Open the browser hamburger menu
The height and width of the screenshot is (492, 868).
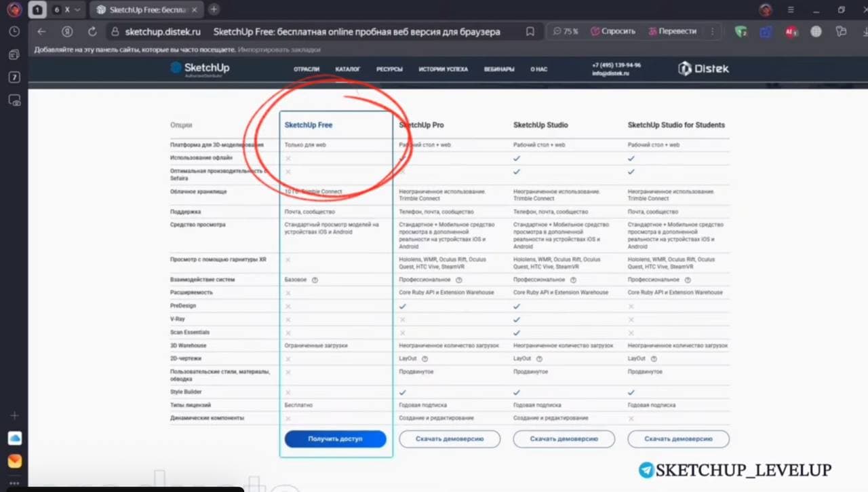click(791, 10)
